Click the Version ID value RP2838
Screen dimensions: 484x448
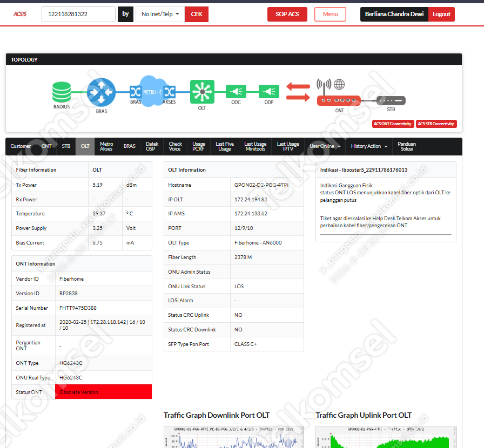68,294
